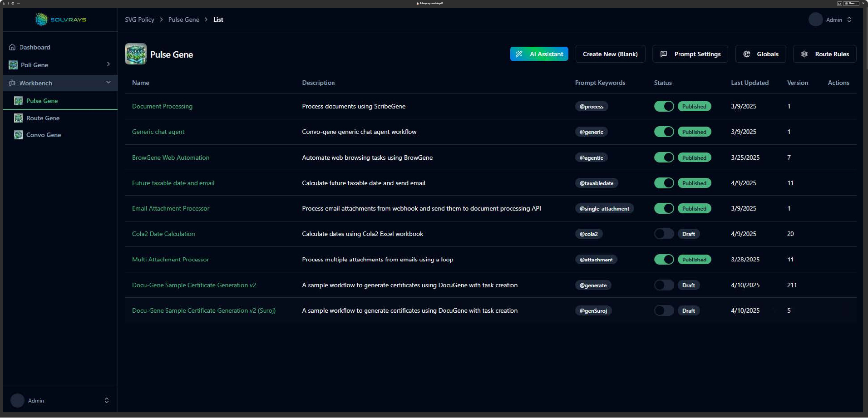The height and width of the screenshot is (418, 868).
Task: Enable toggle for Certificate Generation v2 @generate
Action: 664,285
